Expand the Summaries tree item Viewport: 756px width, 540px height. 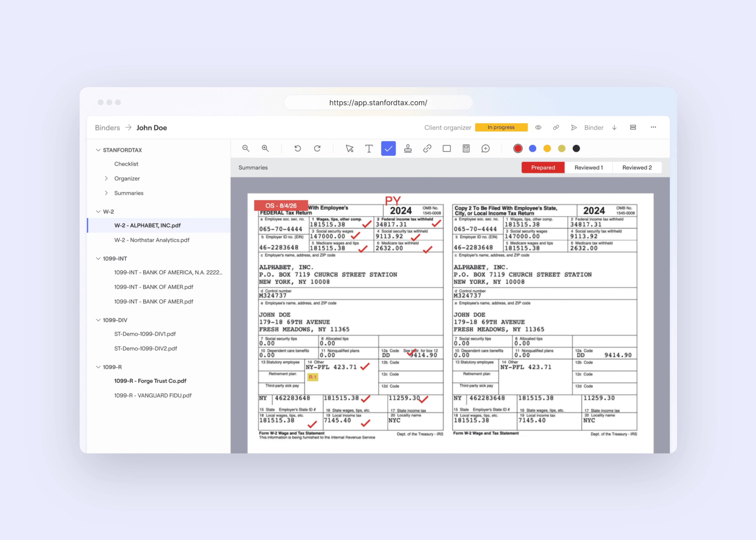coord(106,193)
